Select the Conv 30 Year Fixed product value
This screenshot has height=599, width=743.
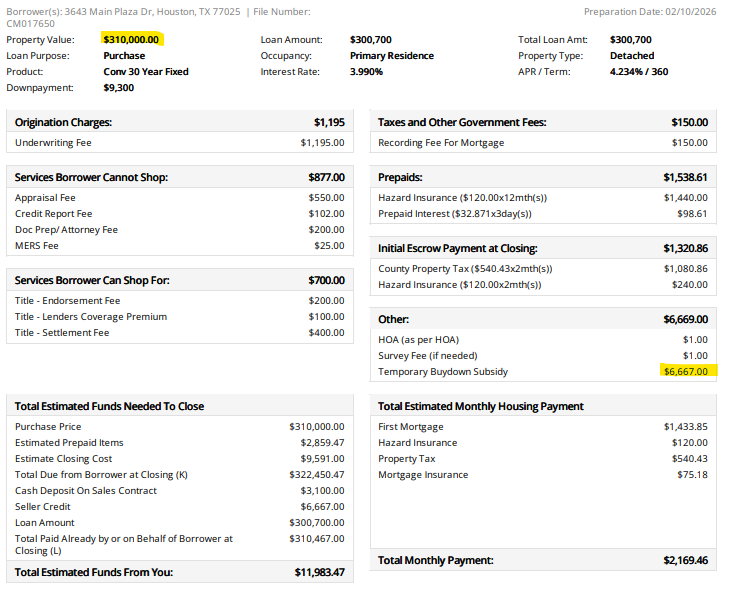[x=146, y=72]
